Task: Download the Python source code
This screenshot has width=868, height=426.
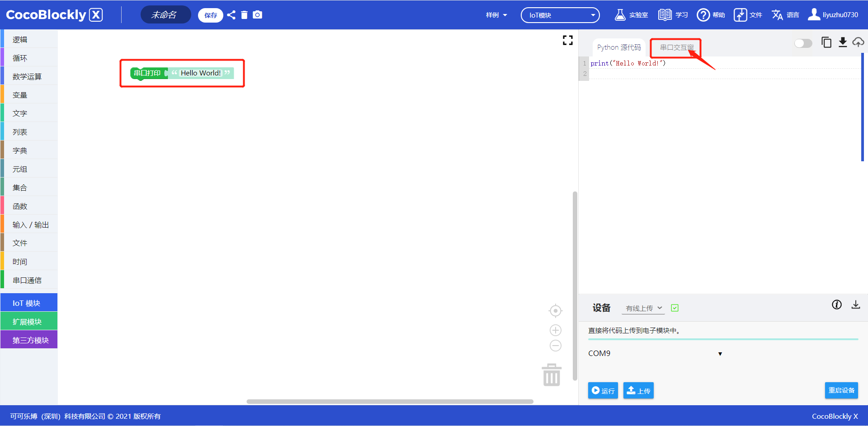Action: 842,42
